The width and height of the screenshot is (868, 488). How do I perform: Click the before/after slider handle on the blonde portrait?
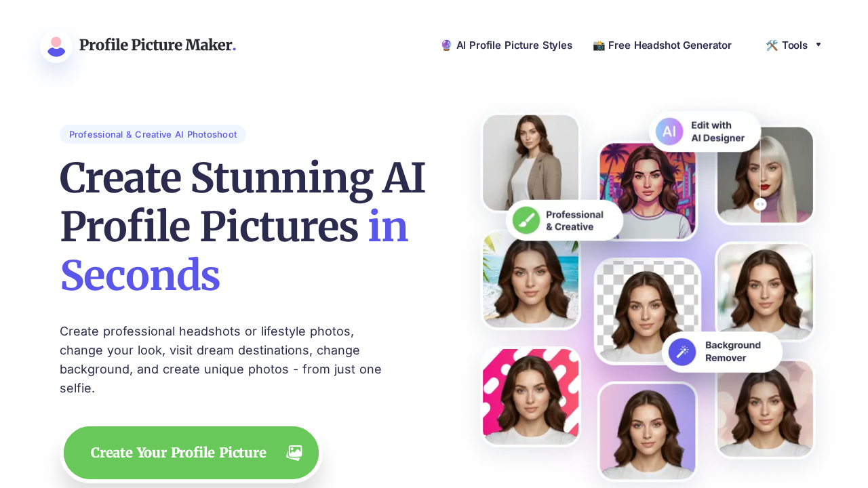[x=760, y=203]
